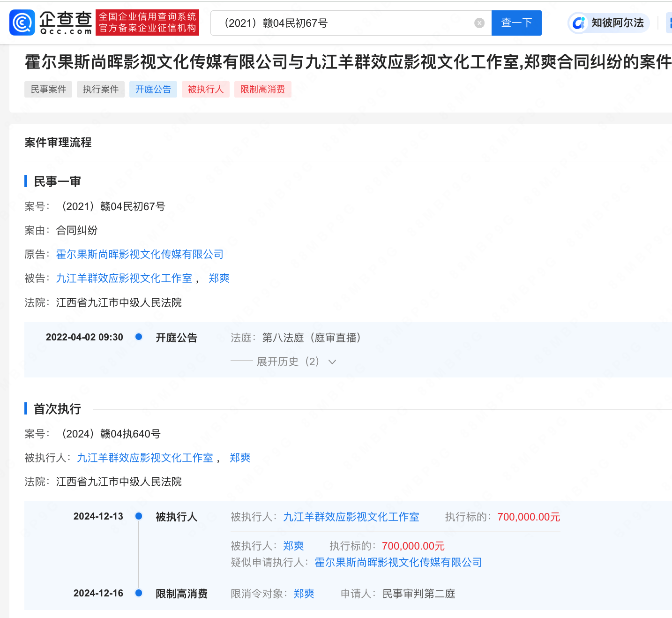Screen dimensions: 672x618
Task: Click 郑爽's 700,000.00元 execution amount
Action: [413, 546]
